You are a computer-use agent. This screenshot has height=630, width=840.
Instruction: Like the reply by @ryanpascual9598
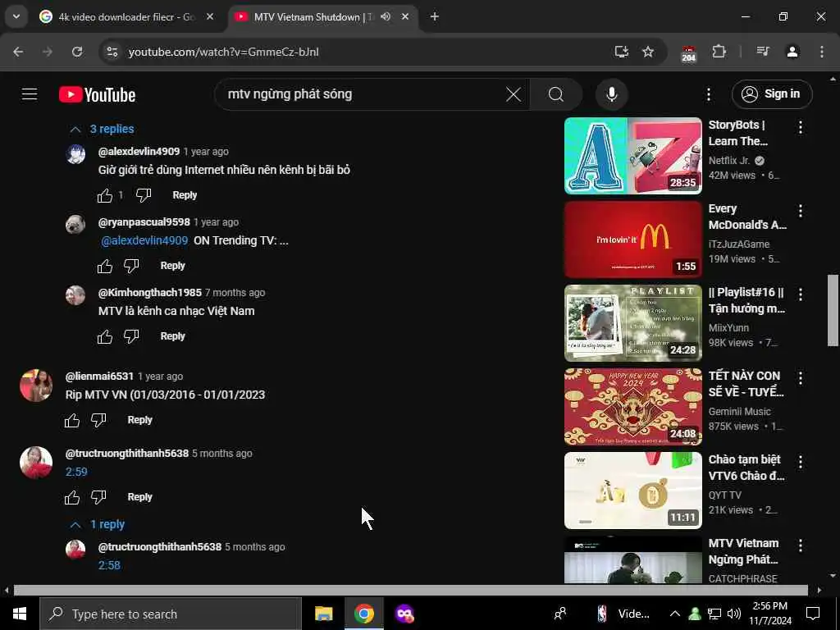105,267
